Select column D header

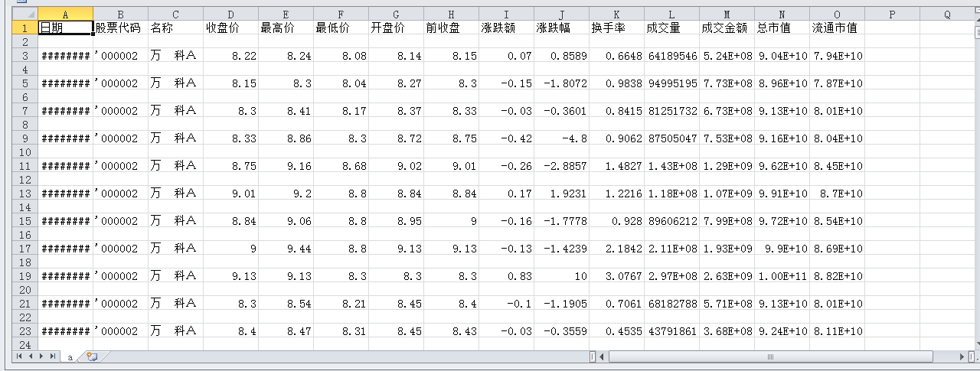point(230,15)
